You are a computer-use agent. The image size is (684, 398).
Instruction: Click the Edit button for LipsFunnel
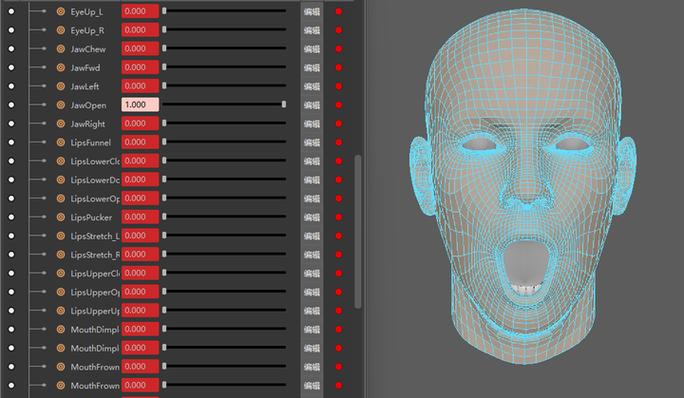click(311, 143)
